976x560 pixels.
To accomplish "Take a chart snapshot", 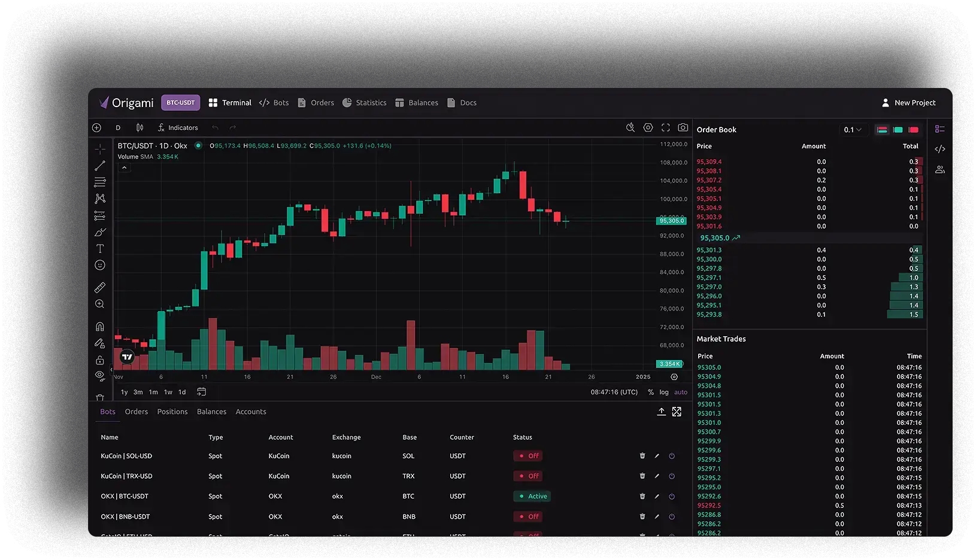I will [683, 127].
